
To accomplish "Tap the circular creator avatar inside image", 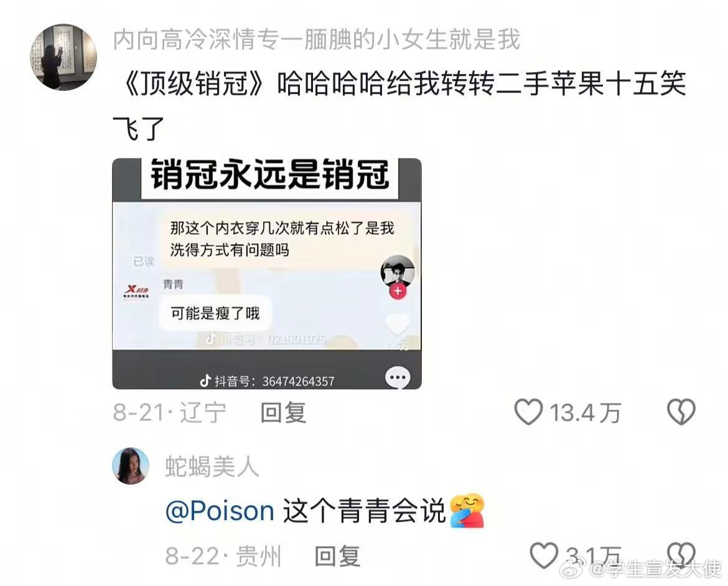I will click(x=398, y=271).
